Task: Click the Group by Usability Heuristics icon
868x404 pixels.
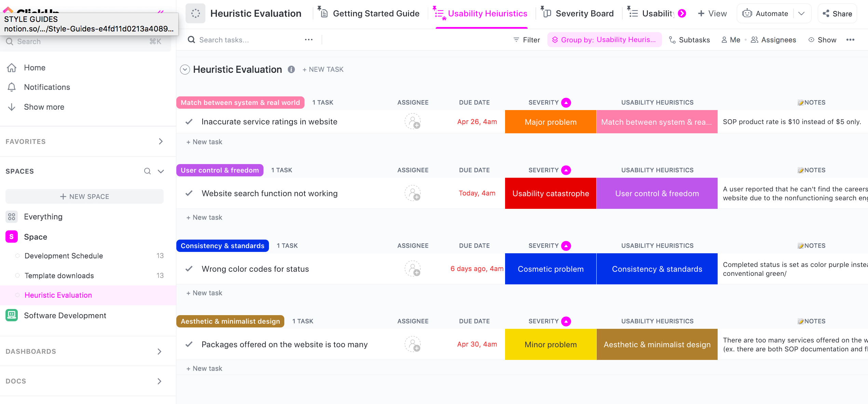Action: 555,40
